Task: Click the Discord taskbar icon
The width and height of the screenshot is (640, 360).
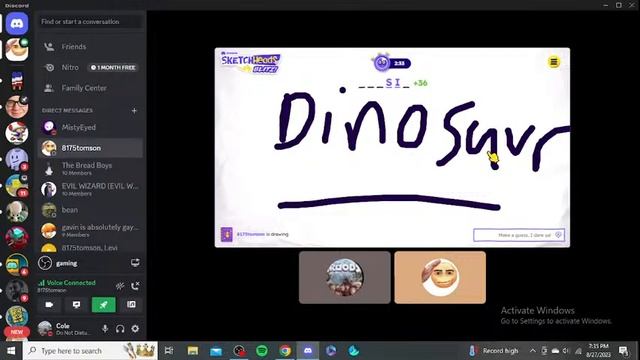Action: (x=308, y=351)
